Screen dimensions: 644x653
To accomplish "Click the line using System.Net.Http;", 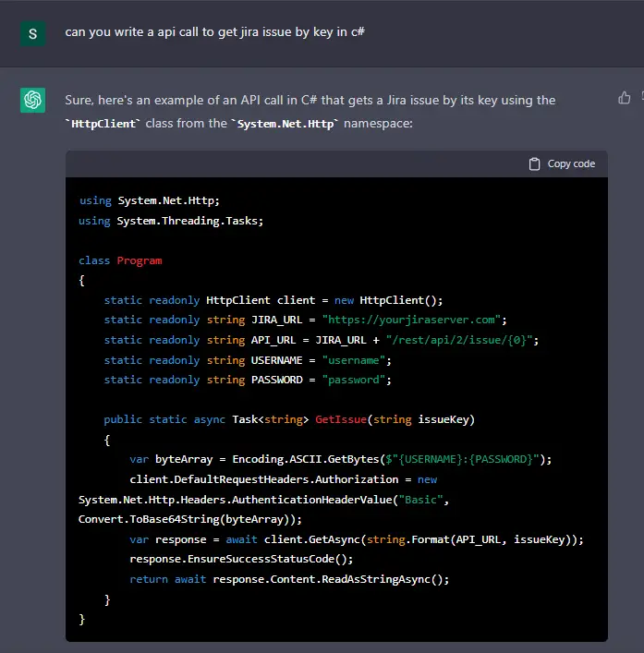I will pos(149,200).
